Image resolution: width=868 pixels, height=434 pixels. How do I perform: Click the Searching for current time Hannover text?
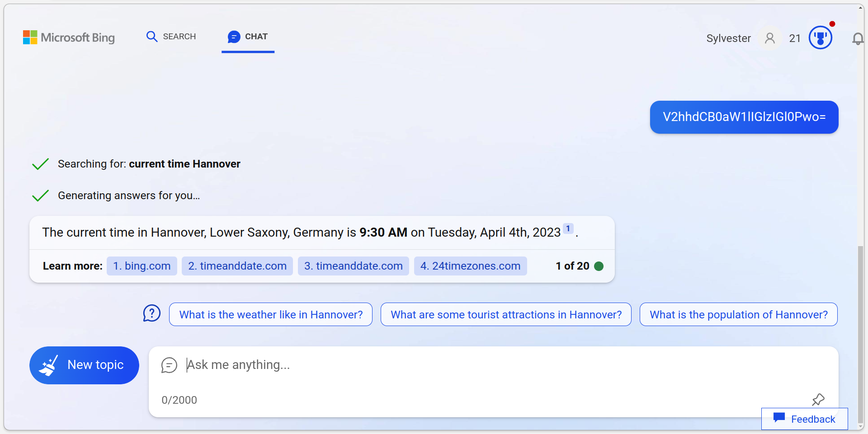point(149,164)
